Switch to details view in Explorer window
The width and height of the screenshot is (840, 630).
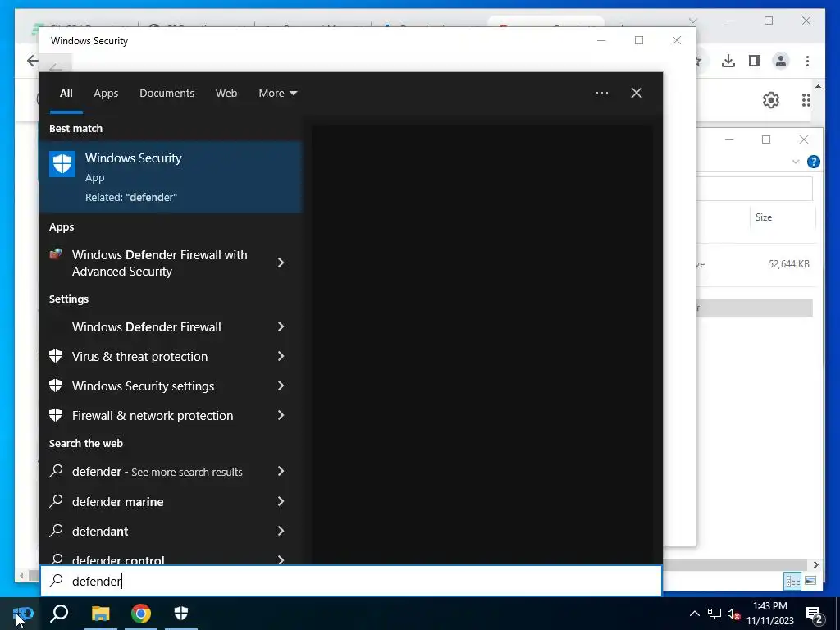coord(792,581)
